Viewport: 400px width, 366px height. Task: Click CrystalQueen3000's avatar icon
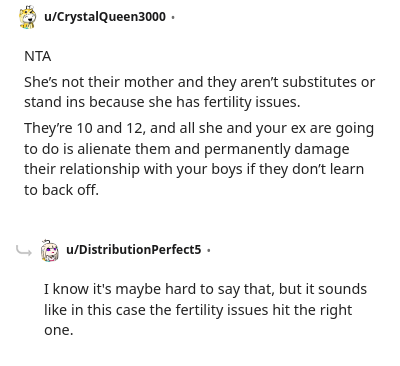(27, 17)
